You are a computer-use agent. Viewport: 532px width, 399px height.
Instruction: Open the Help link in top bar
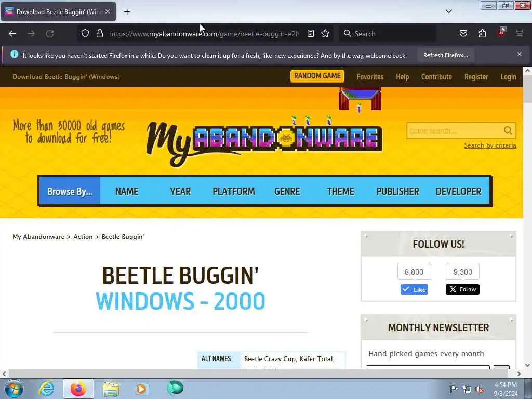pos(403,77)
